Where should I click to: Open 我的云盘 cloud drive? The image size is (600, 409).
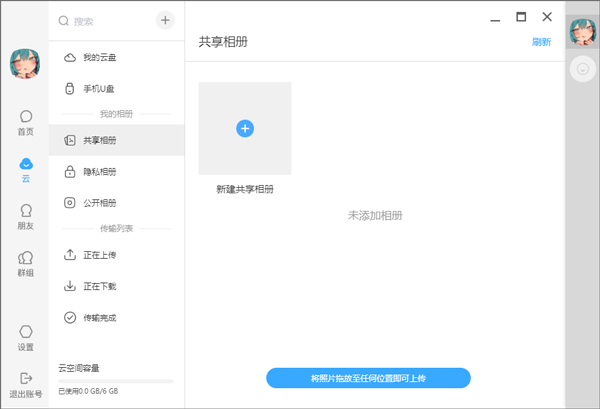pyautogui.click(x=116, y=57)
